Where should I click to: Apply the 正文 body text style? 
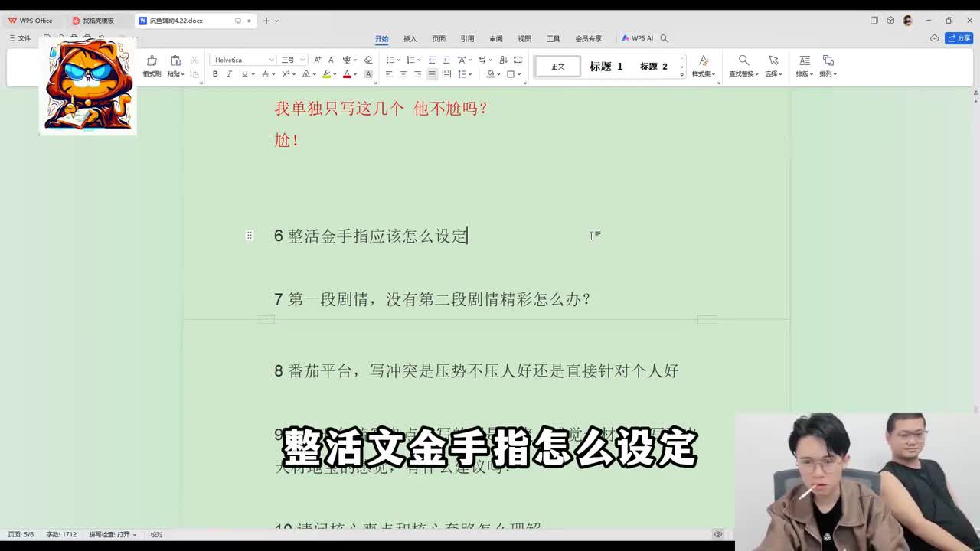click(x=557, y=67)
